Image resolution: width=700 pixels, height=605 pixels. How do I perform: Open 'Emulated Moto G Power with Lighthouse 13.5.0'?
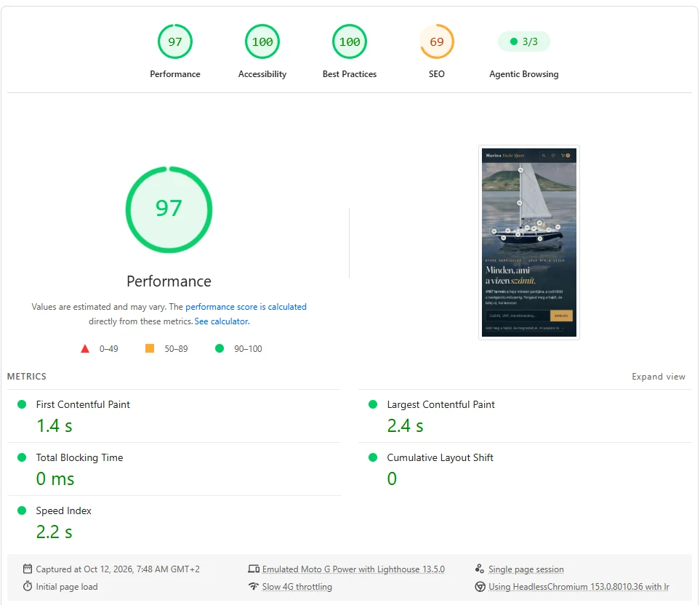tap(353, 569)
